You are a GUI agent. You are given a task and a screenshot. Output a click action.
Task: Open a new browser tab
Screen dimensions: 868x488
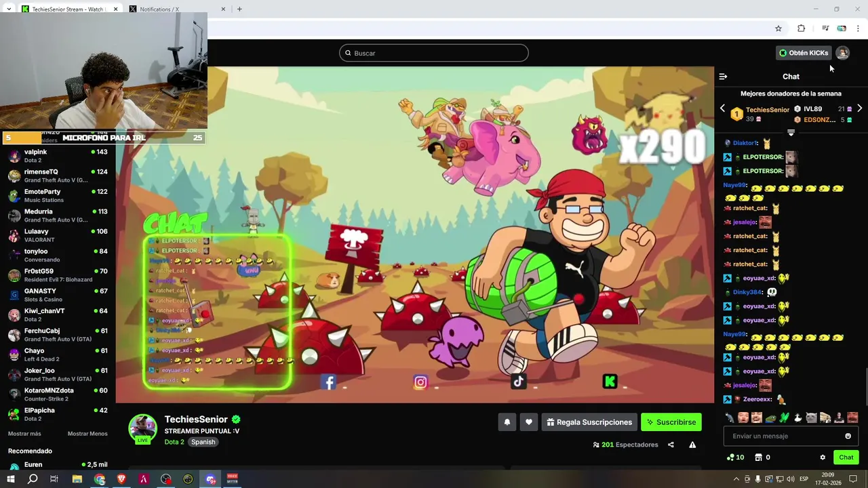pos(239,9)
